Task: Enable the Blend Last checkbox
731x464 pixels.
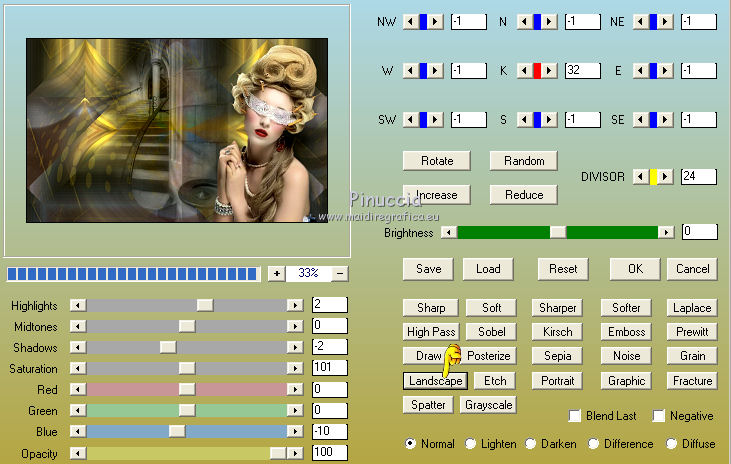Action: (x=575, y=416)
